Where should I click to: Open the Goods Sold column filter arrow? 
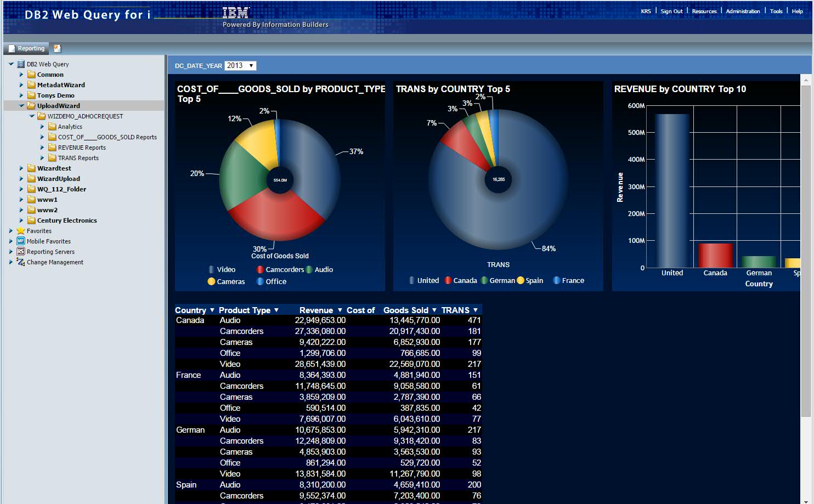(434, 310)
